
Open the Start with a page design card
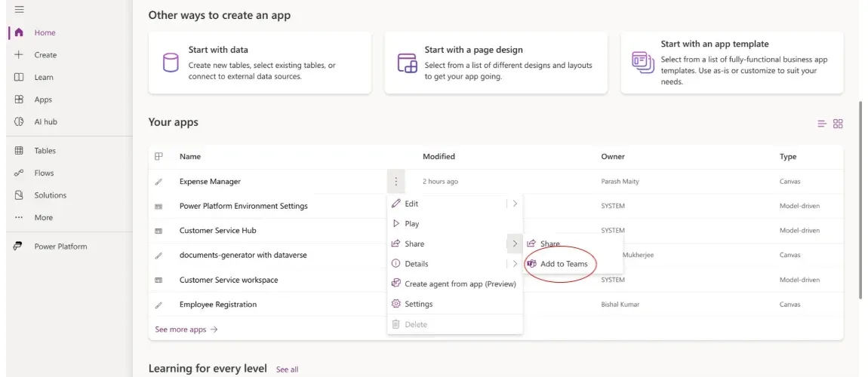(496, 63)
